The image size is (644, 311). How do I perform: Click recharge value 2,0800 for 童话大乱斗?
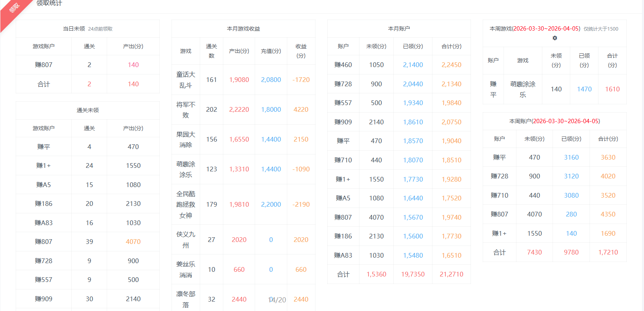(271, 80)
